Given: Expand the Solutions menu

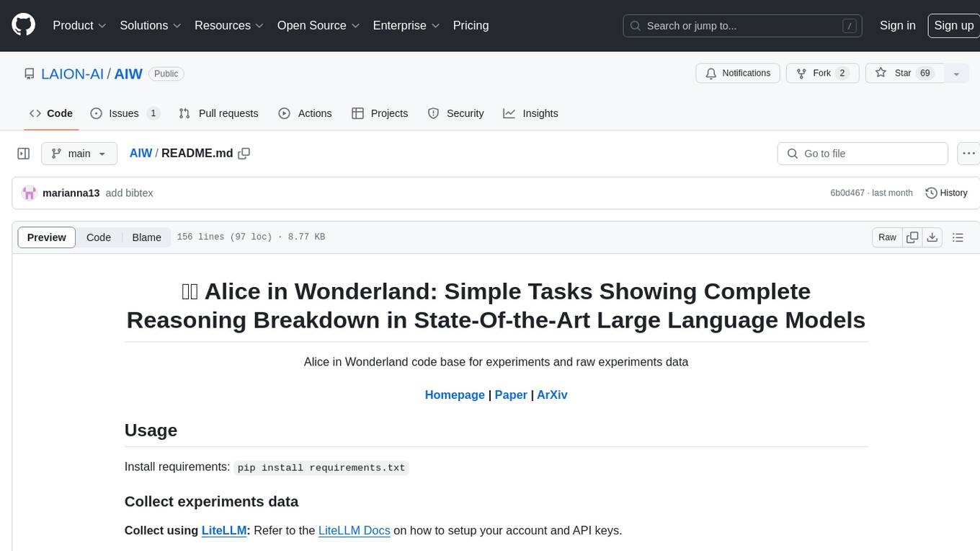Looking at the screenshot, I should click(151, 25).
